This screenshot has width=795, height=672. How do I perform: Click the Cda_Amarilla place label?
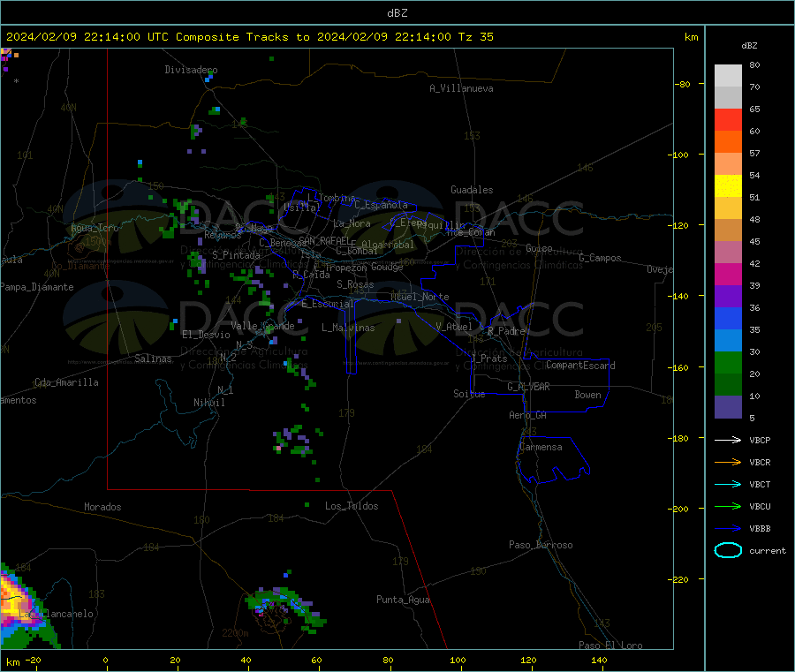click(66, 382)
